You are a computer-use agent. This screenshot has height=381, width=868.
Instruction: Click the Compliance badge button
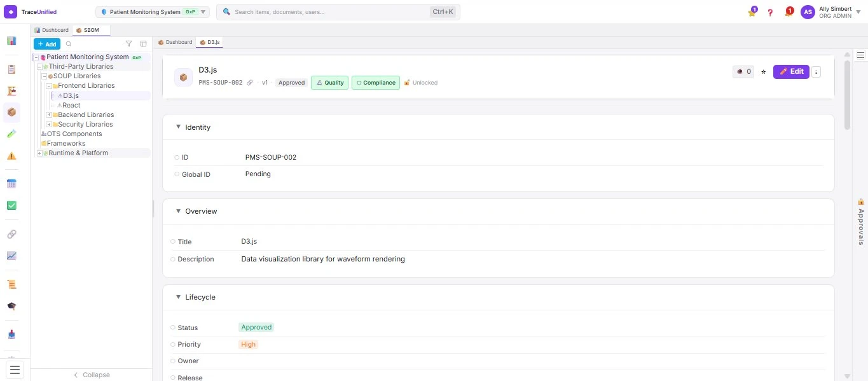tap(375, 83)
